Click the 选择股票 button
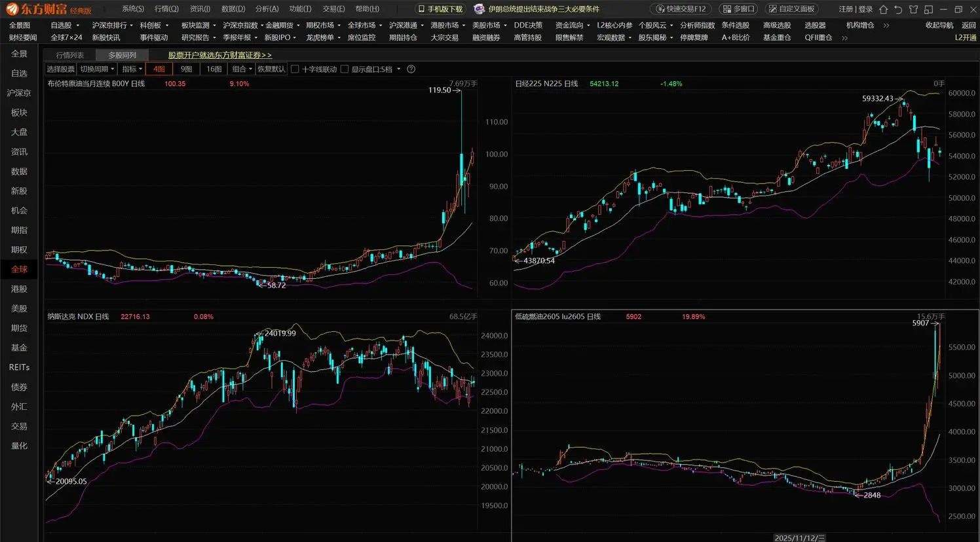 [x=61, y=69]
